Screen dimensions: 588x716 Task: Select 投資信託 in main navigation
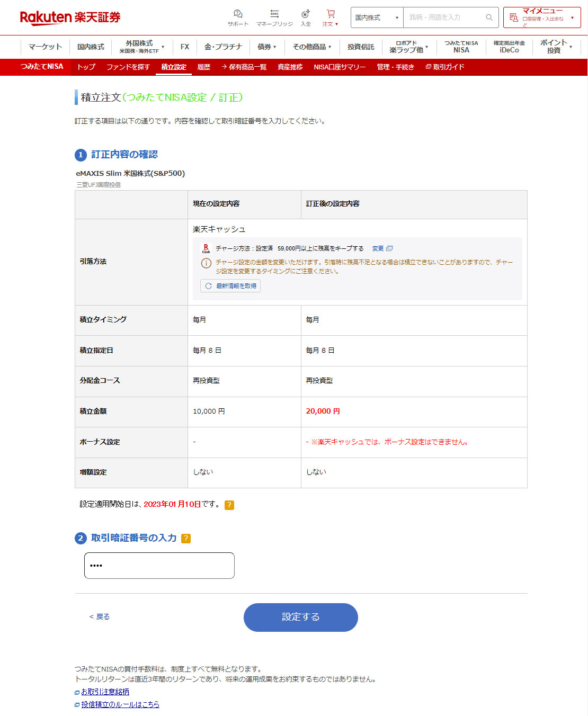[x=361, y=47]
